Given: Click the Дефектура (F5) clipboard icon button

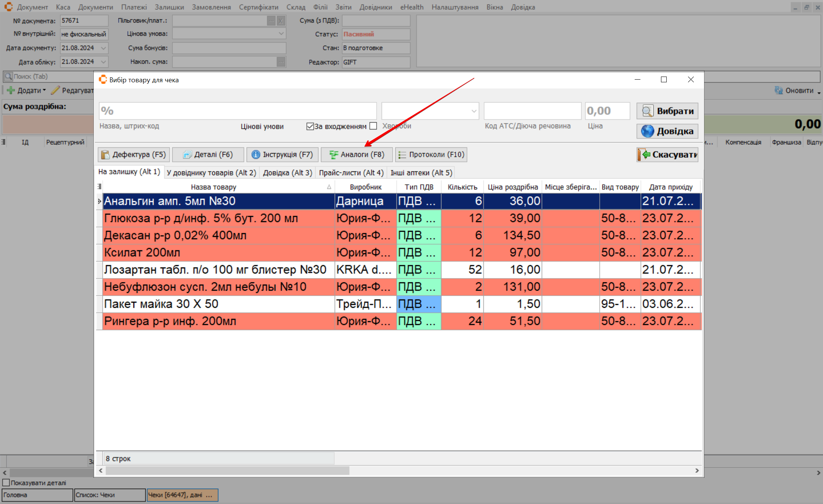Looking at the screenshot, I should point(134,154).
